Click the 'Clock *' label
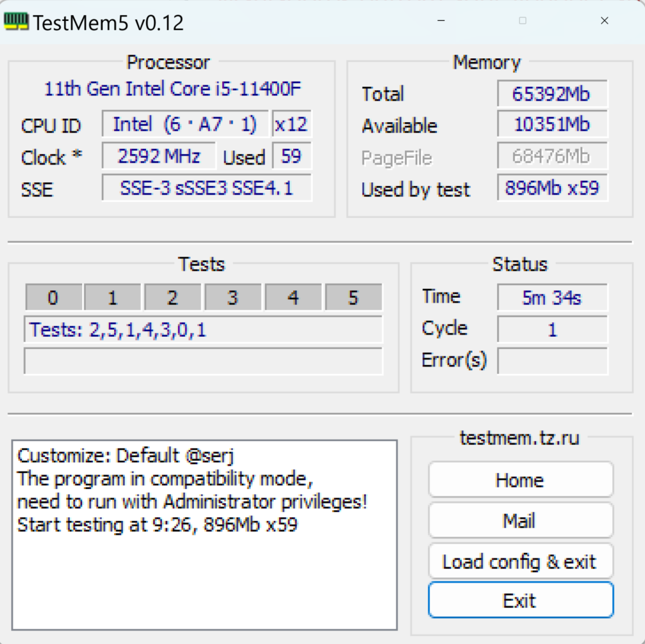645x644 pixels. [51, 157]
